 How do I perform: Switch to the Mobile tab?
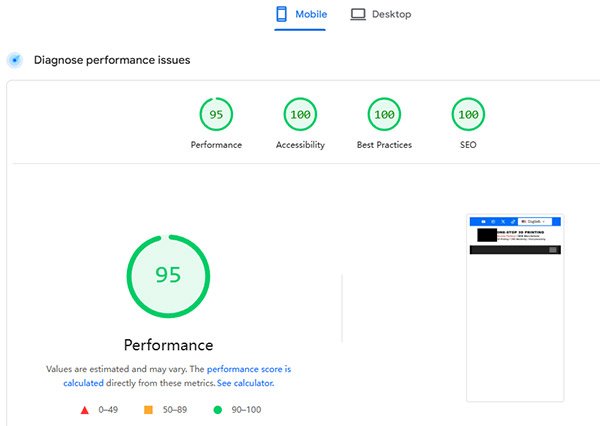point(301,15)
